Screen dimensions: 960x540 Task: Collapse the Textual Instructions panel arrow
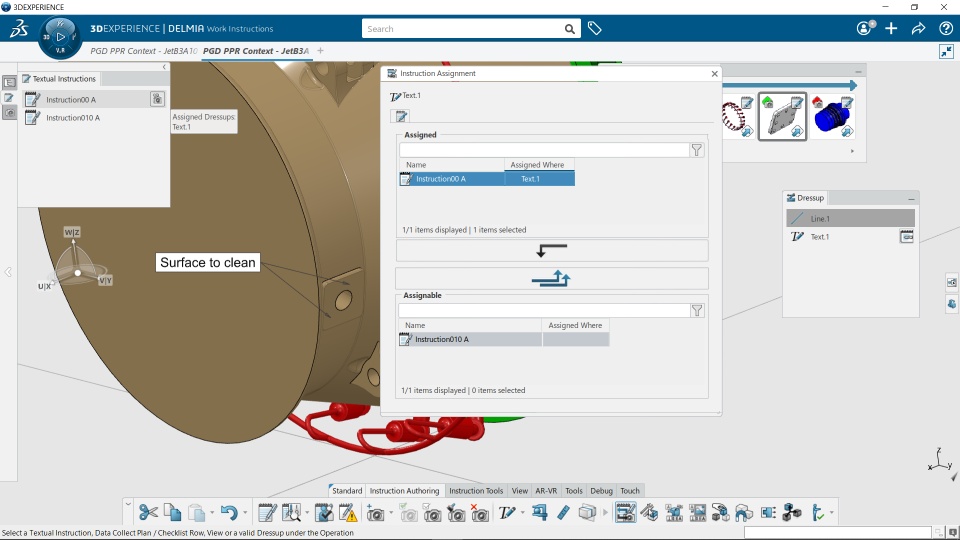(163, 67)
